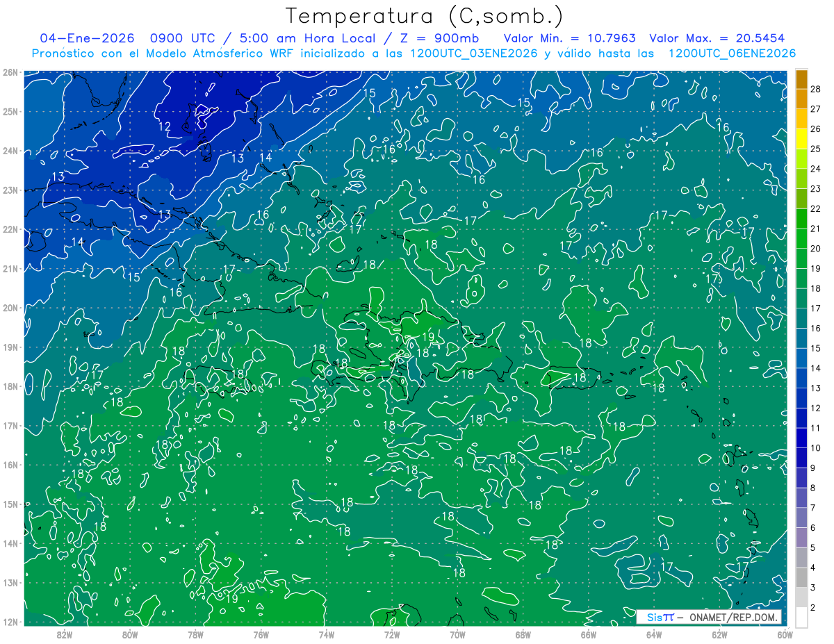Click the '22N' latitude axis label
This screenshot has width=834, height=644.
(x=10, y=229)
